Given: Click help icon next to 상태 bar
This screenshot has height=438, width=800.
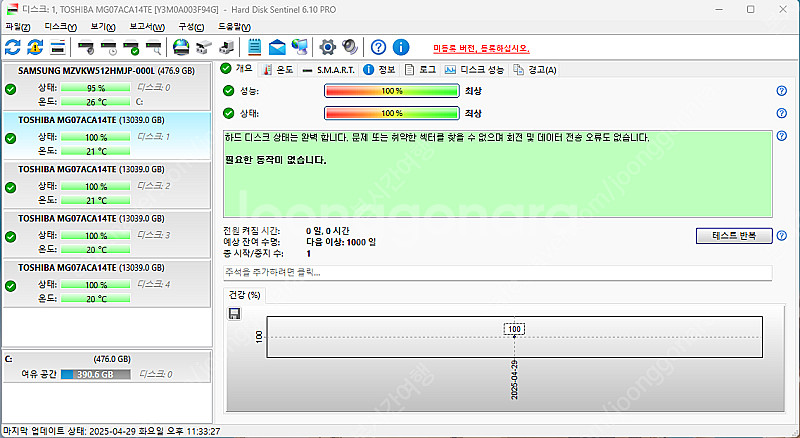Looking at the screenshot, I should pos(781,113).
